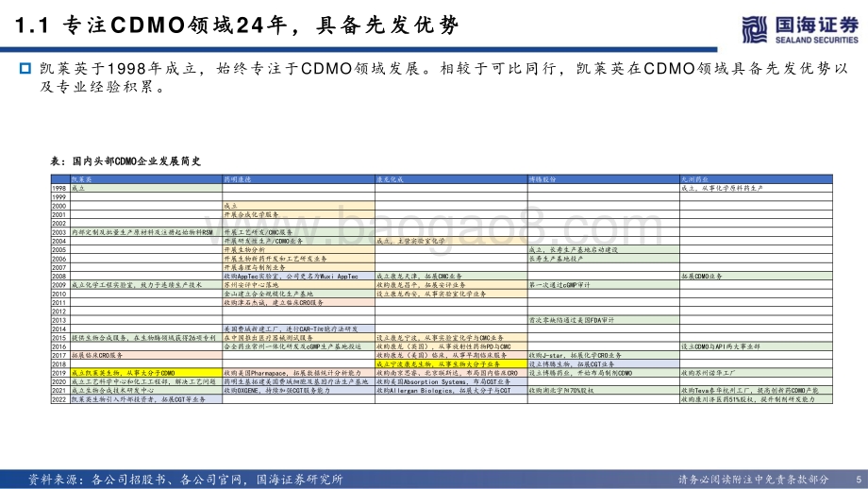Viewport: 868px width, 489px height.
Task: Click the cell 设立康龙宁波
Action: pos(451,338)
